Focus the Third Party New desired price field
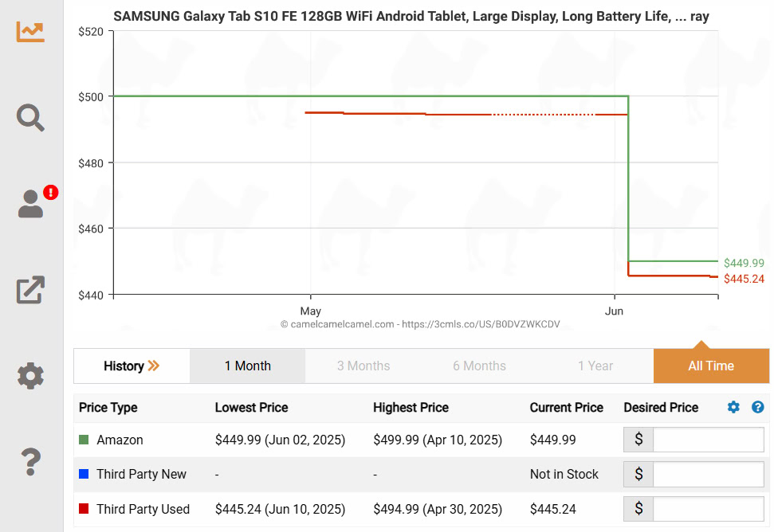 click(708, 475)
